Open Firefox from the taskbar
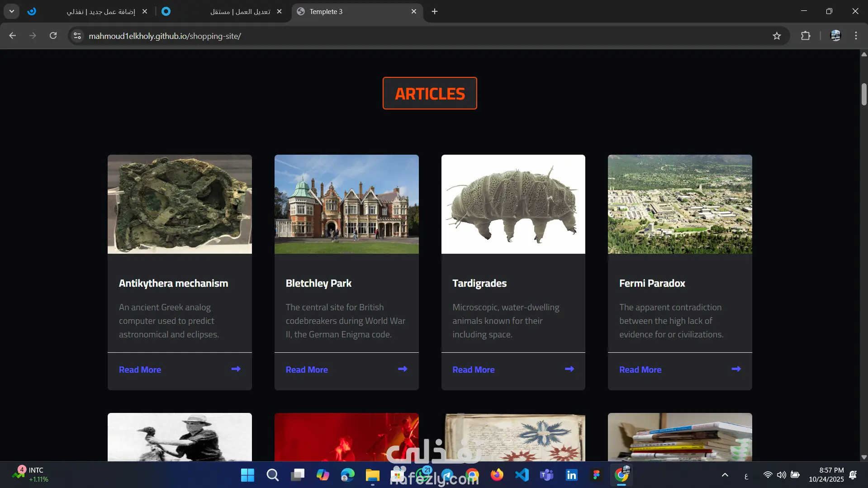The height and width of the screenshot is (488, 868). pyautogui.click(x=497, y=475)
